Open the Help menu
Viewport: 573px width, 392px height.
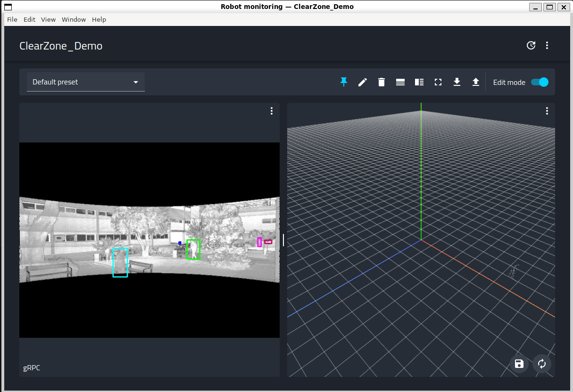tap(99, 19)
